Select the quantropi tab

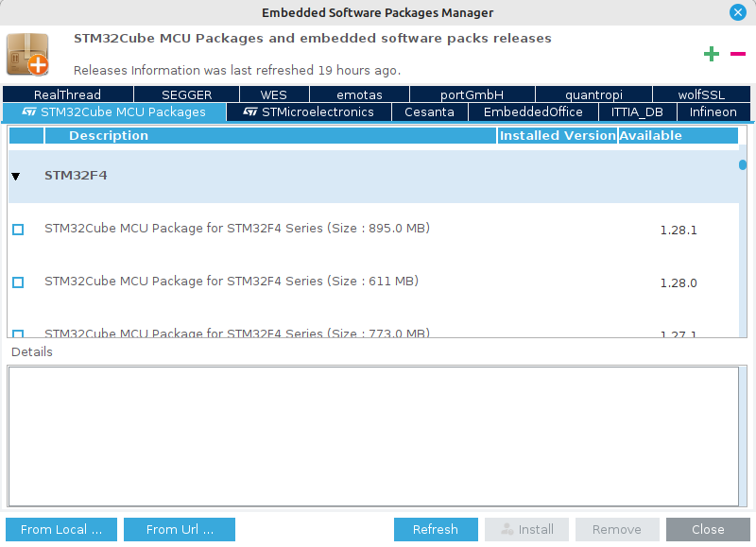coord(593,94)
